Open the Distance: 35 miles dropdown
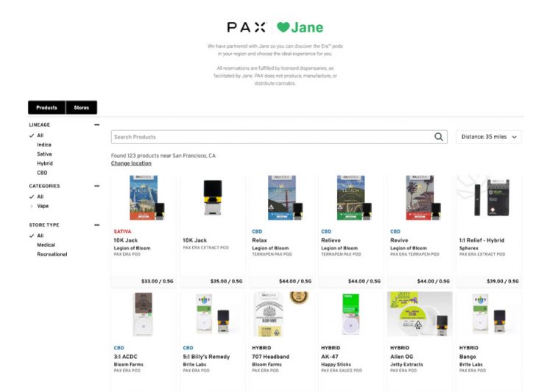Image resolution: width=558 pixels, height=392 pixels. (x=489, y=137)
